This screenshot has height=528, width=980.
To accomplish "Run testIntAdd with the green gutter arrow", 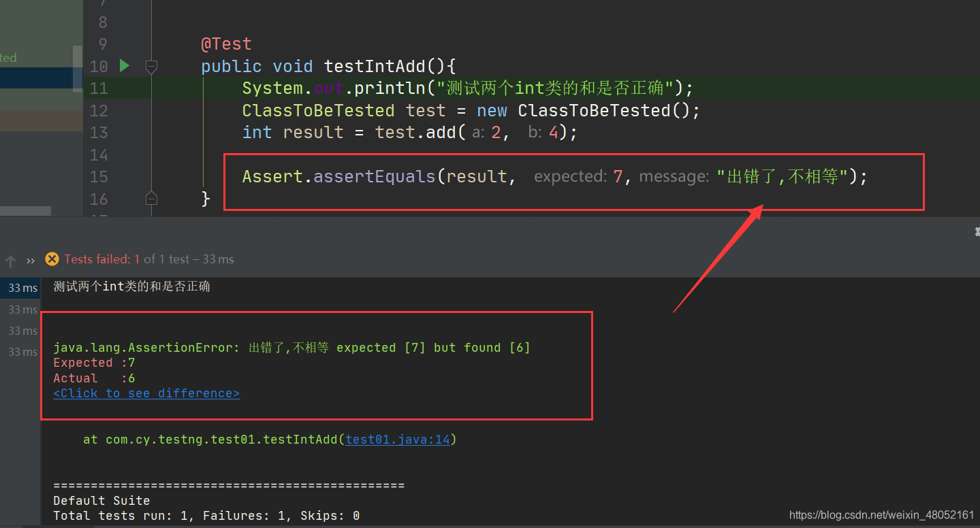I will [x=124, y=66].
